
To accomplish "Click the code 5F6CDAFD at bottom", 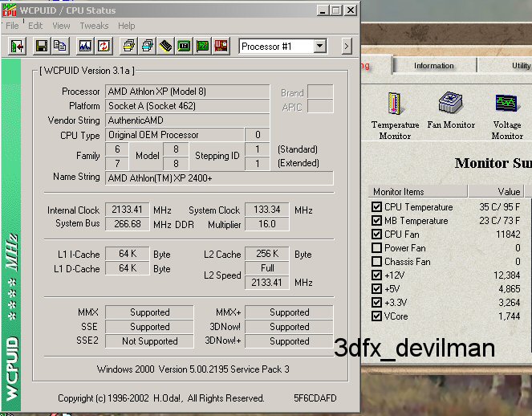I will [x=315, y=398].
